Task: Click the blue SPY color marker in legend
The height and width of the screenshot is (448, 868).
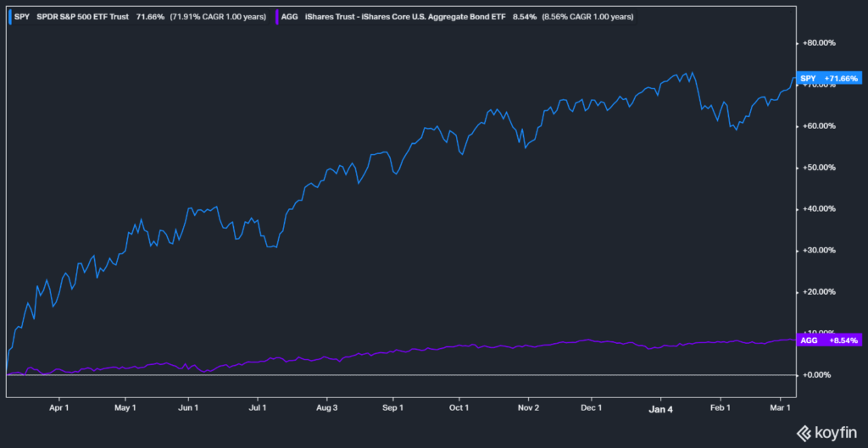Action: (x=12, y=17)
